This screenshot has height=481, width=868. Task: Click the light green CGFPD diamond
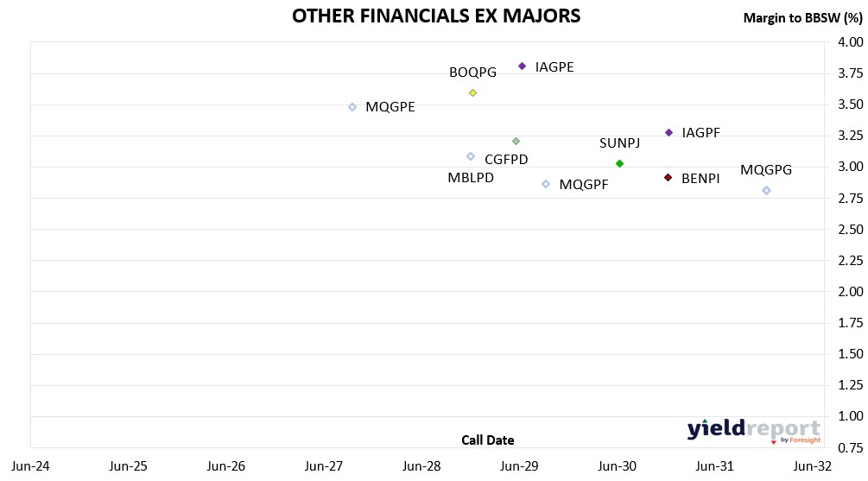click(516, 141)
